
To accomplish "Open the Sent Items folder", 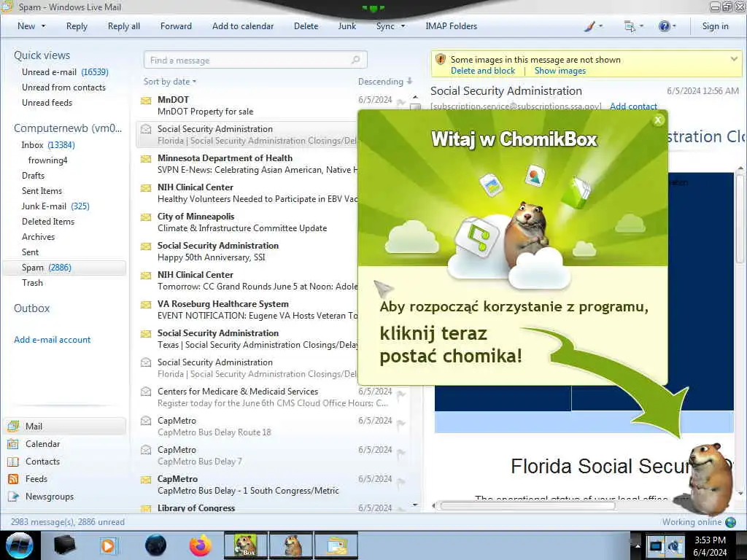I will click(42, 190).
